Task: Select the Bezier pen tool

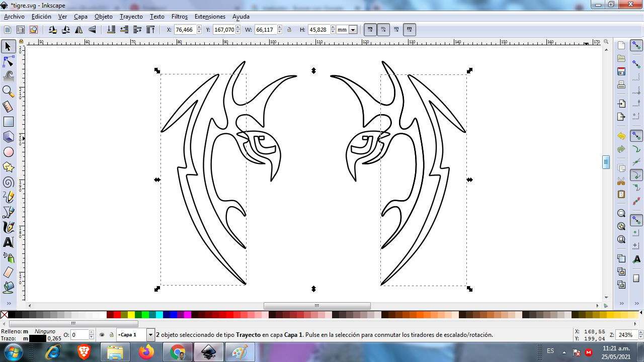Action: (8, 212)
